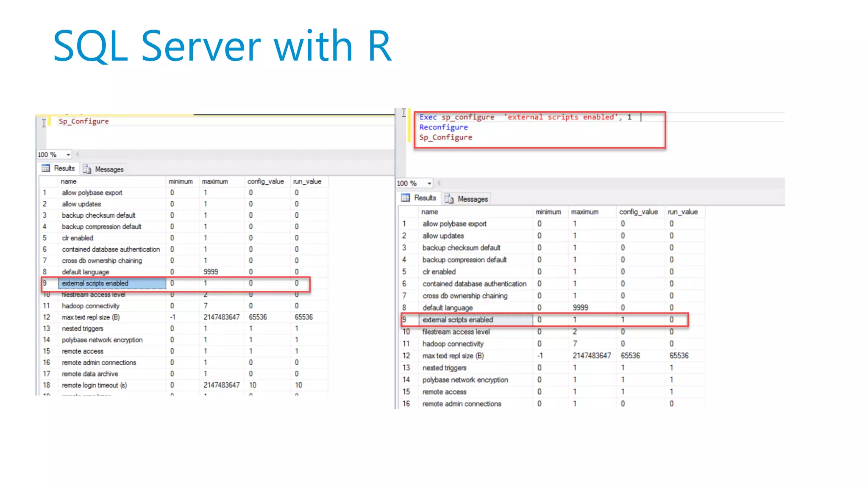Select the 'external scripts enabled' row in left grid
This screenshot has height=488, width=868.
pyautogui.click(x=95, y=283)
